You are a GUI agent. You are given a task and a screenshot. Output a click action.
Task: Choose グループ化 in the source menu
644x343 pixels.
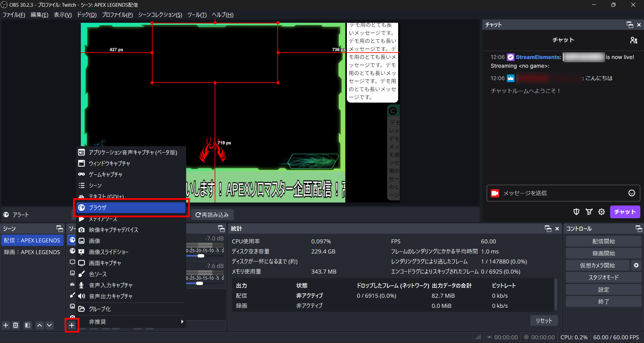(131, 309)
